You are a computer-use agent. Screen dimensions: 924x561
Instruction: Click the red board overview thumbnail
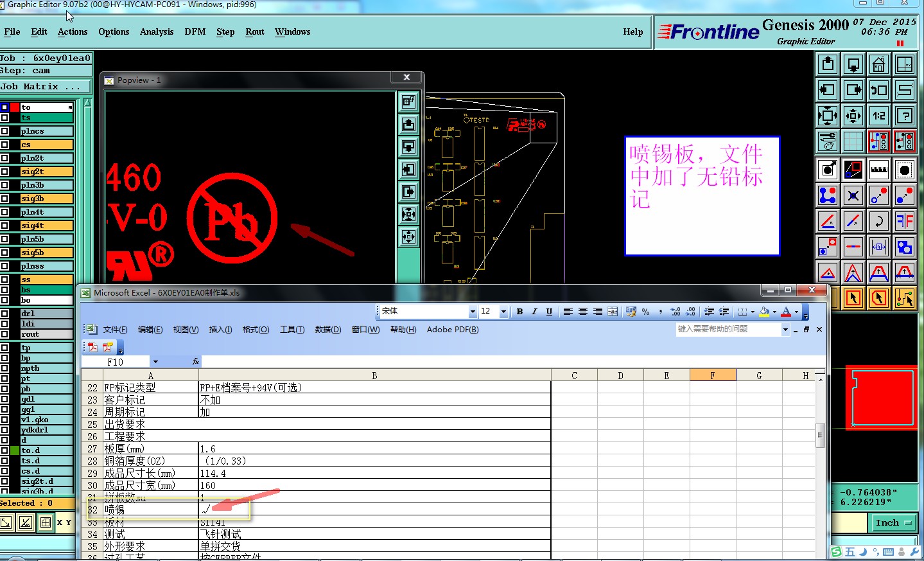[x=882, y=398]
